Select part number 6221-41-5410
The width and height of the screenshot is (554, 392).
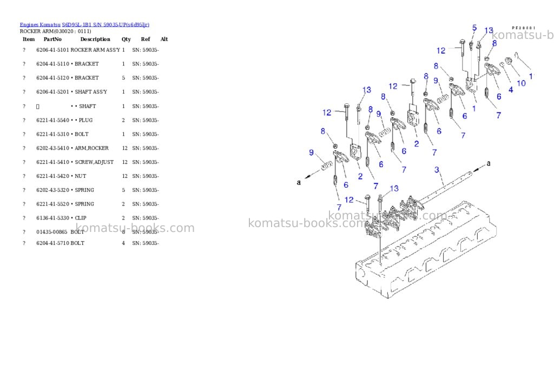click(52, 162)
